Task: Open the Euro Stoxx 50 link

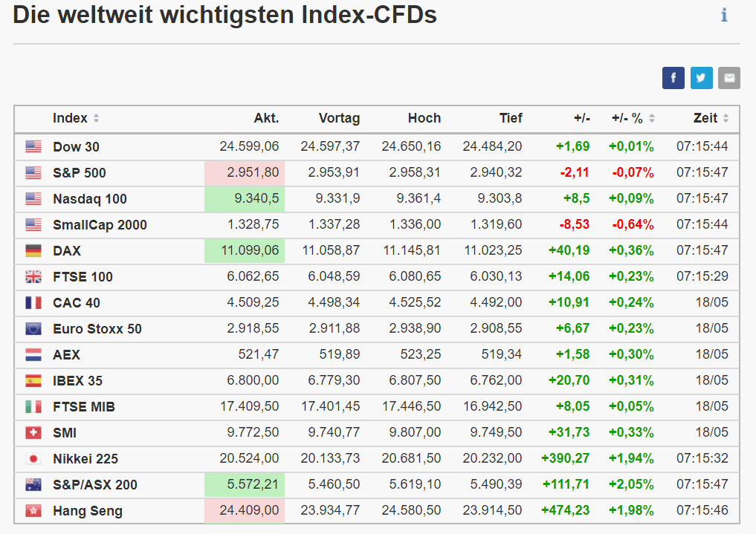Action: pyautogui.click(x=97, y=329)
